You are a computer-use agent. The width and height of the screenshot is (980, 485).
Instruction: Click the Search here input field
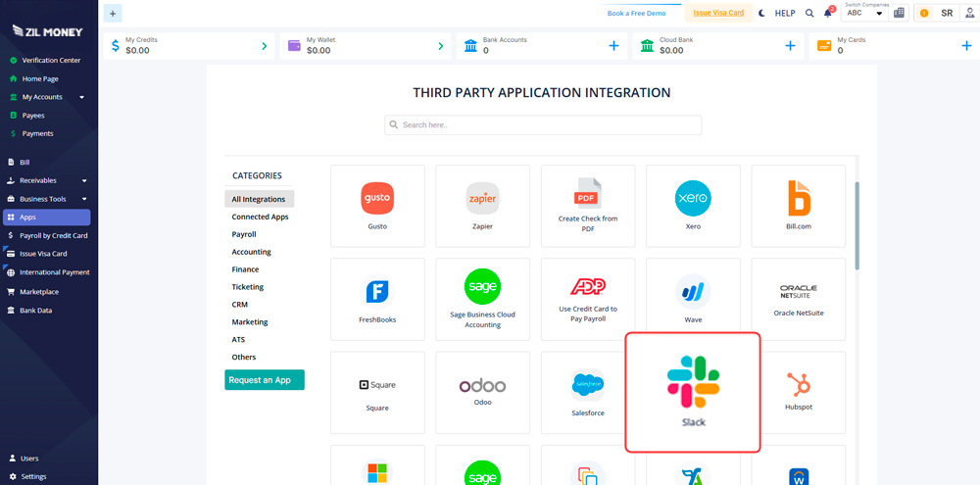point(543,125)
